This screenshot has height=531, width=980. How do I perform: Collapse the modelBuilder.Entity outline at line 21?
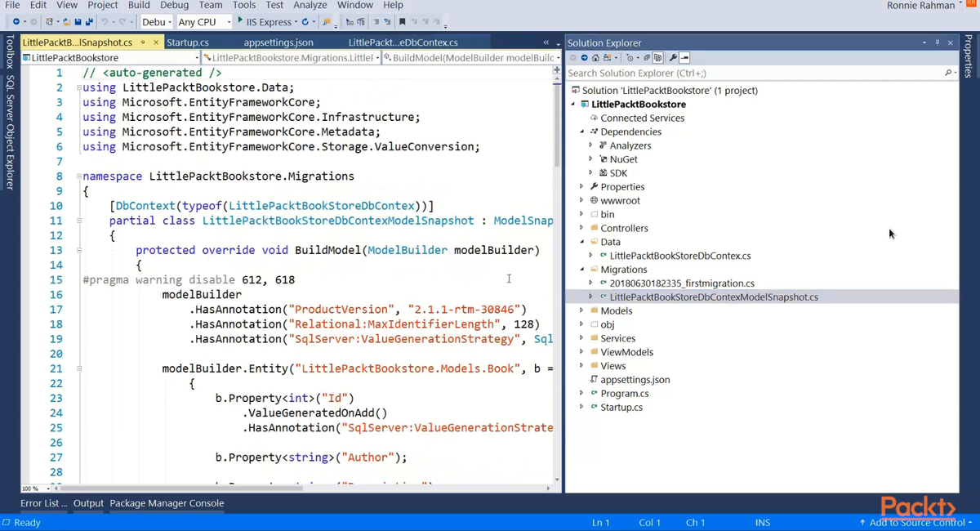tap(79, 368)
